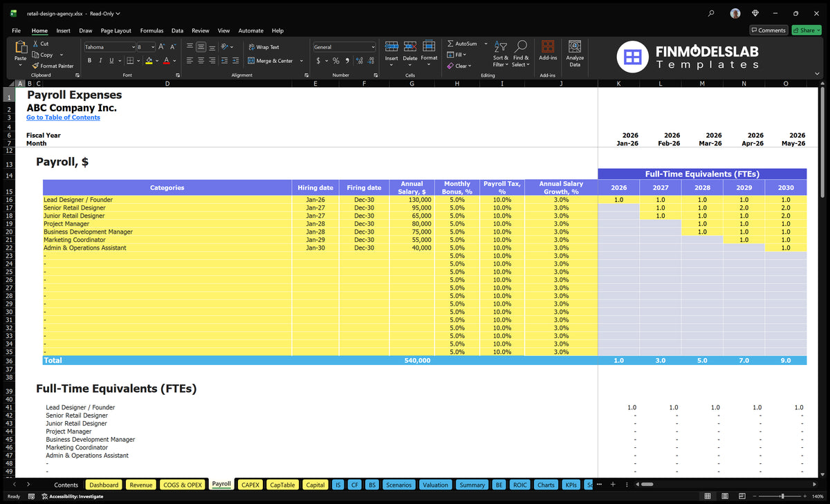Decrease font size with the smaller A icon
The height and width of the screenshot is (504, 830).
[x=173, y=47]
